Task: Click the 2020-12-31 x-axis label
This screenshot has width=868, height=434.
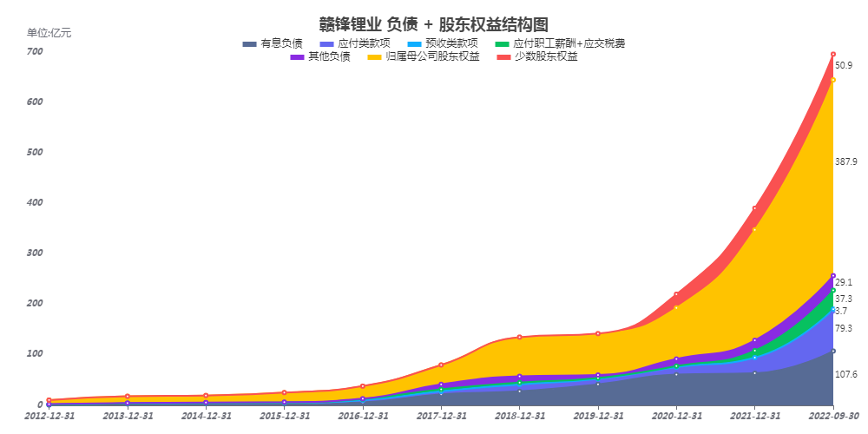Action: click(x=676, y=416)
